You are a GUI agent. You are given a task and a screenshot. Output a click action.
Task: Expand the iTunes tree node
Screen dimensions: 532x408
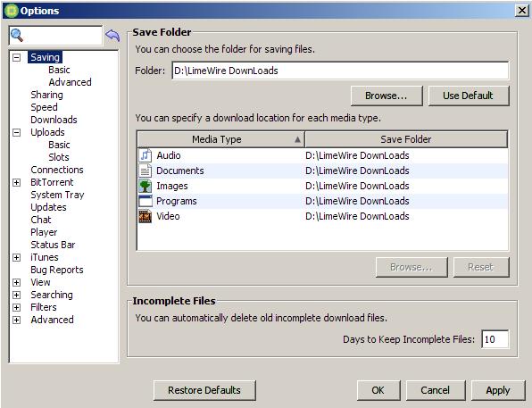16,258
